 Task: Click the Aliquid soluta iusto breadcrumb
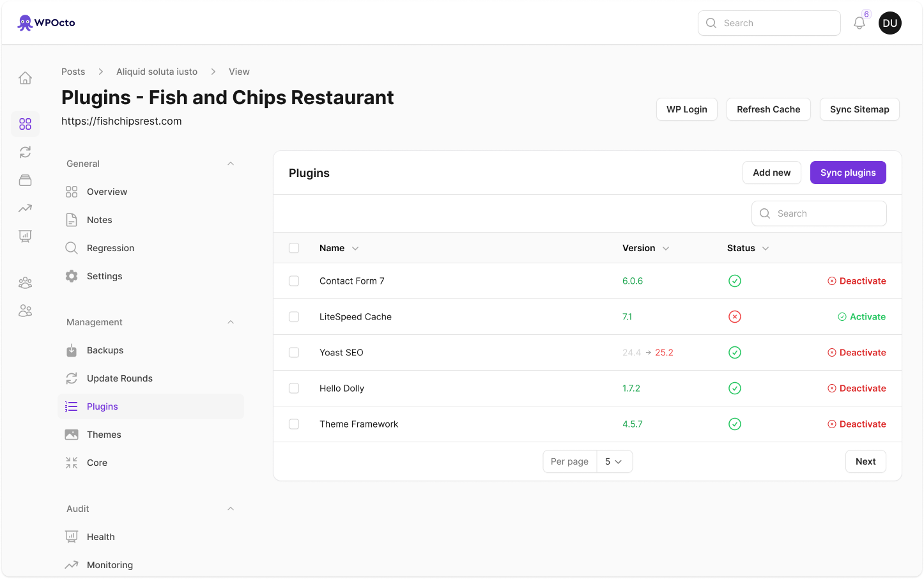(157, 72)
